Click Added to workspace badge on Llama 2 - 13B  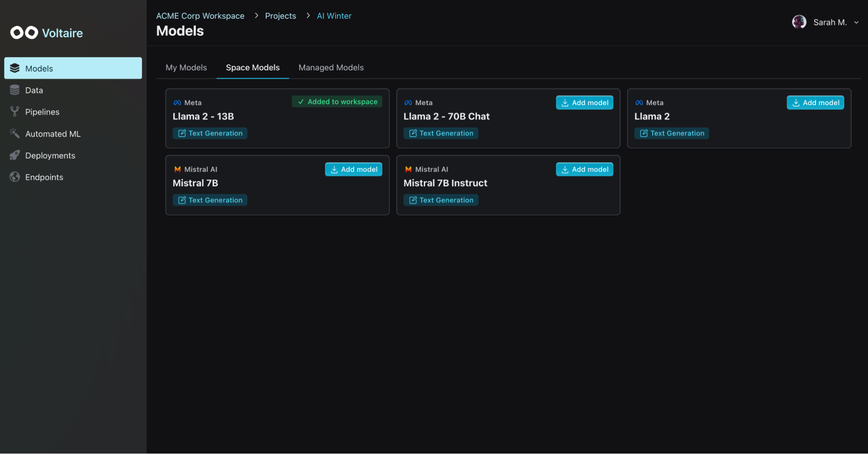[337, 102]
